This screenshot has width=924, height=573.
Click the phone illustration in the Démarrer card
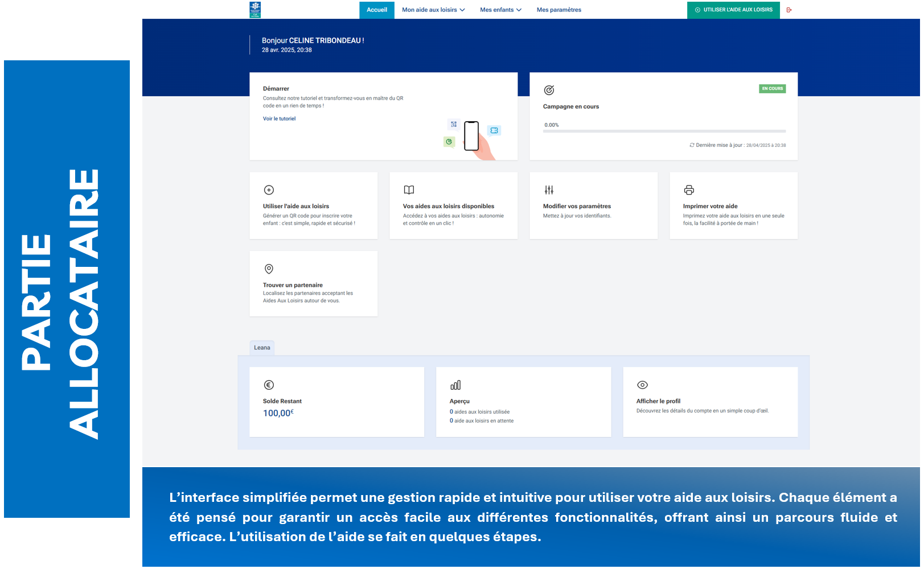471,137
